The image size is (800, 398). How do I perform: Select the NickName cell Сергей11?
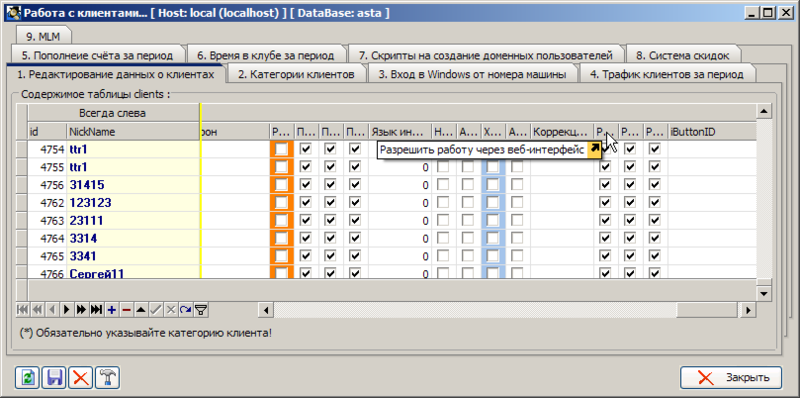133,273
